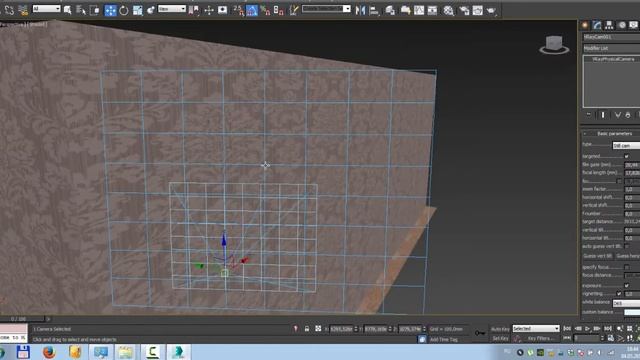The width and height of the screenshot is (640, 360).
Task: Click the Bind to Space Warp icon
Action: (x=23, y=10)
